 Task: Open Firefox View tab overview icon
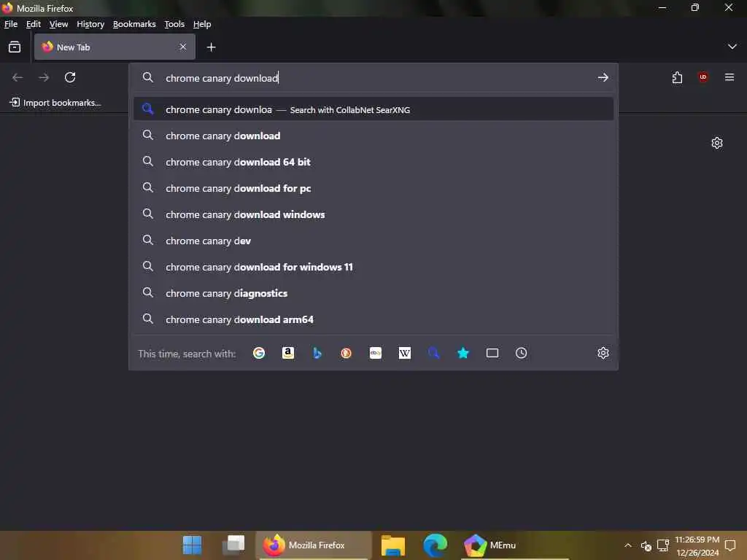point(15,47)
